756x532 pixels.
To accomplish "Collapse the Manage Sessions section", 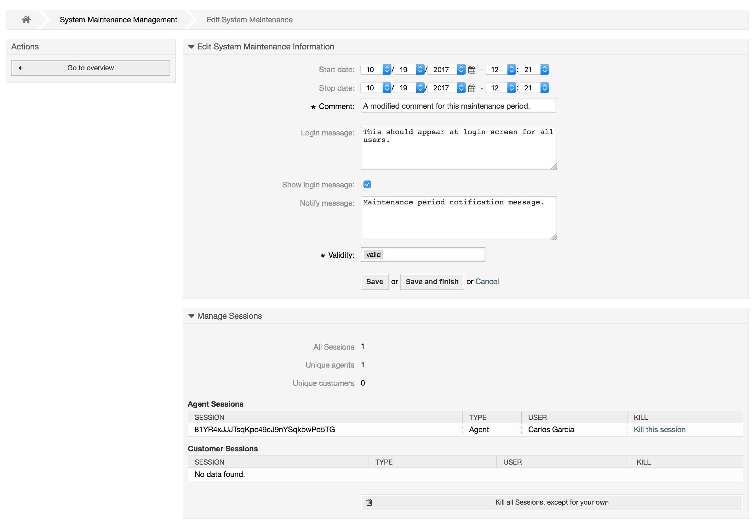I will (192, 316).
